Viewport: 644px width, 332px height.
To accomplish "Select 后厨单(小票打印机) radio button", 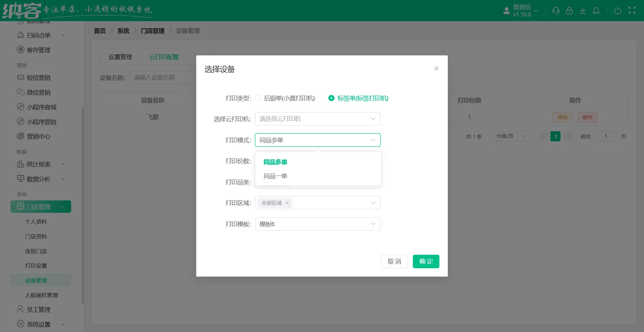I will [258, 98].
